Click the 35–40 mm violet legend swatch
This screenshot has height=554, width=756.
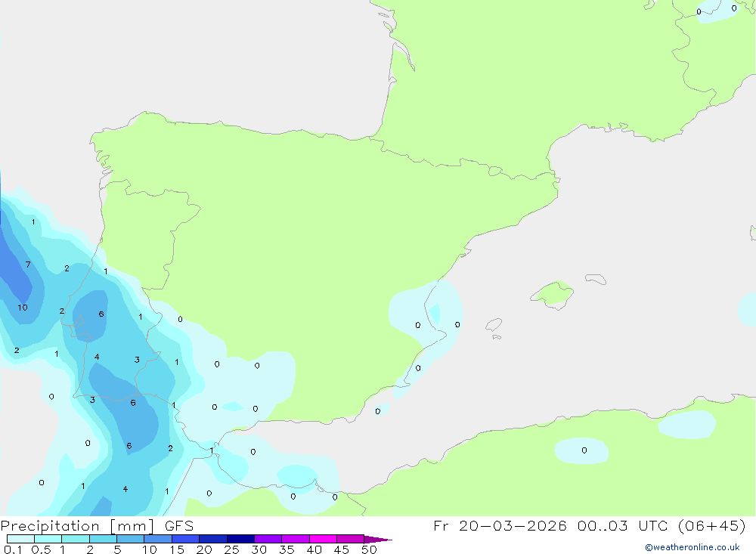pyautogui.click(x=296, y=539)
